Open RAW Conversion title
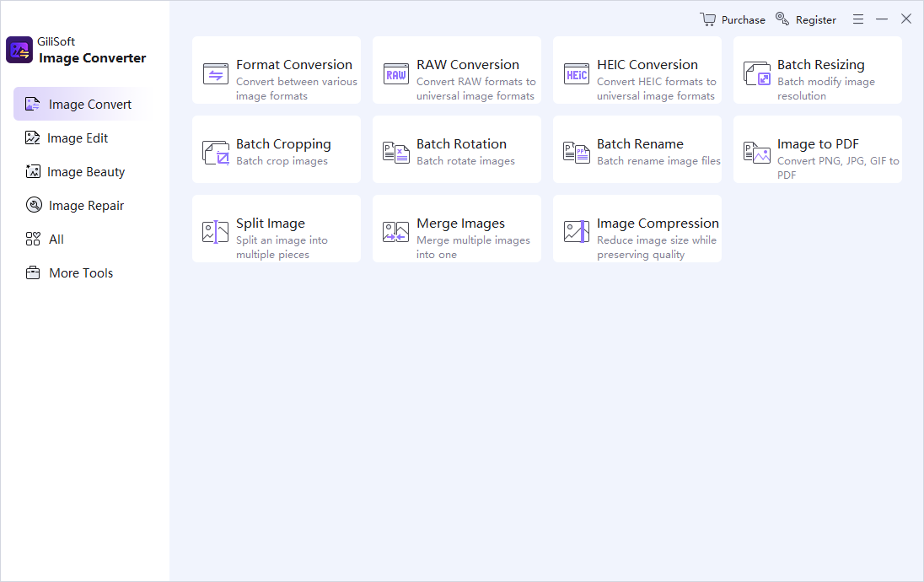924x582 pixels. (x=468, y=65)
